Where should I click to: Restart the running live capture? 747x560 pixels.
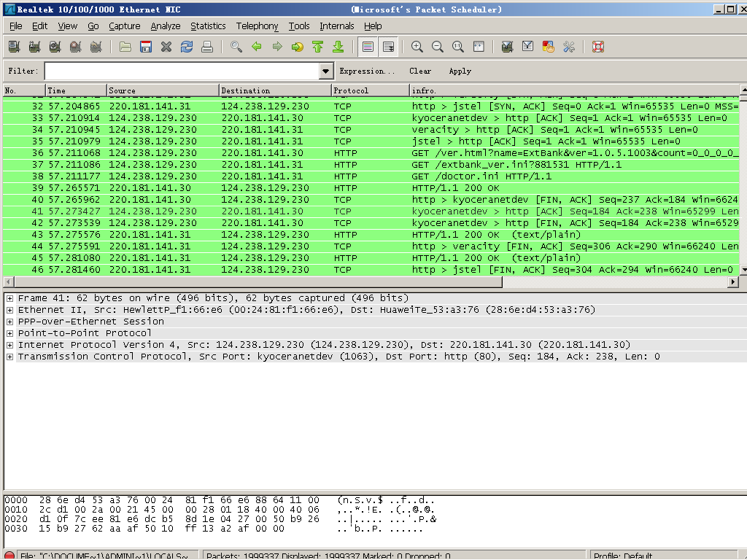coord(96,47)
